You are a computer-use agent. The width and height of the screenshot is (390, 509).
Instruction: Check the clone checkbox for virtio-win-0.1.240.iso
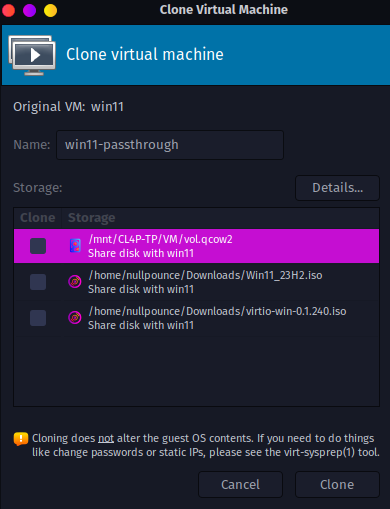pyautogui.click(x=38, y=318)
